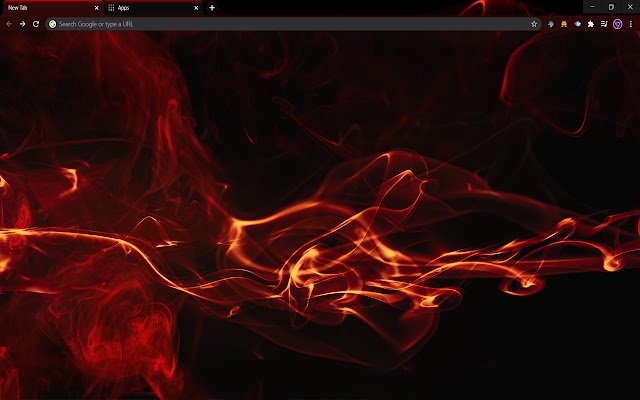Close the New Tab tab
Image resolution: width=640 pixels, height=400 pixels.
pyautogui.click(x=97, y=8)
